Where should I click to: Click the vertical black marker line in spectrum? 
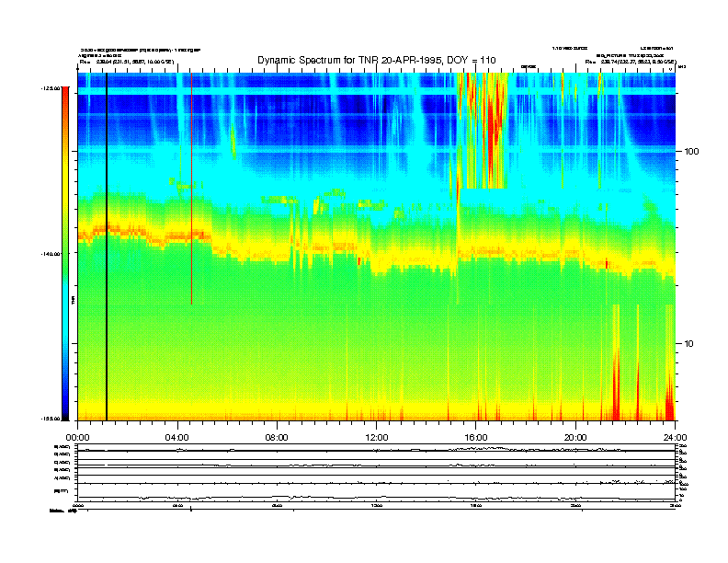(107, 247)
